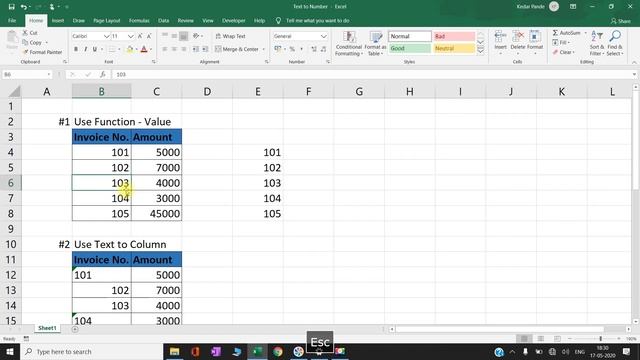The image size is (640, 360).
Task: Expand the Merge & Center dropdown arrow
Action: (264, 49)
